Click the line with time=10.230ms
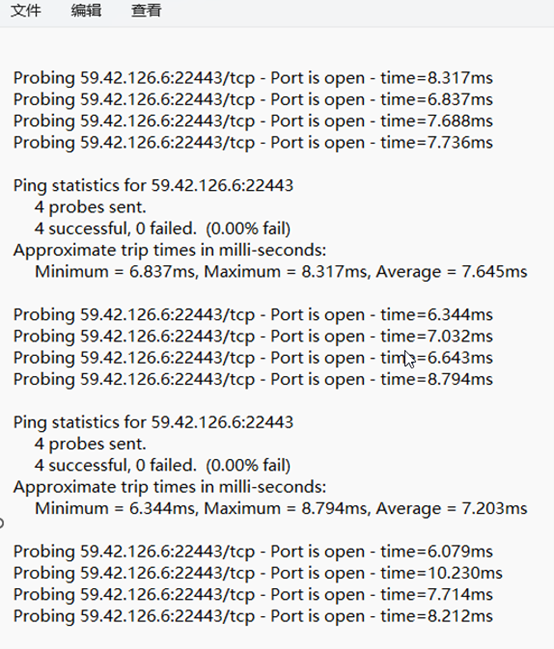The width and height of the screenshot is (554, 649). pyautogui.click(x=258, y=573)
